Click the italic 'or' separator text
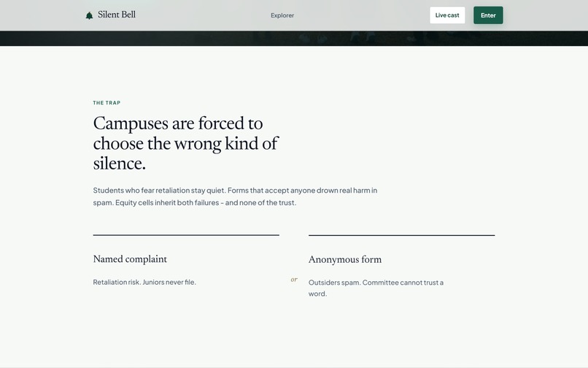The height and width of the screenshot is (368, 588). tap(294, 280)
